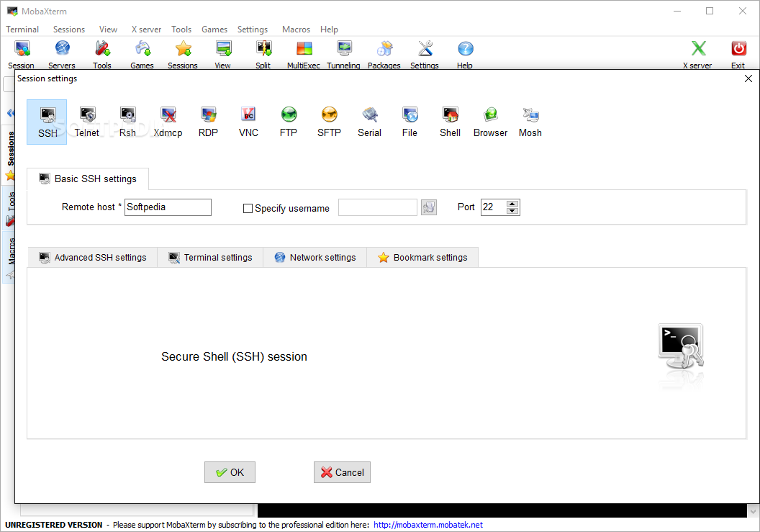Pick the FTP session type

[x=289, y=122]
